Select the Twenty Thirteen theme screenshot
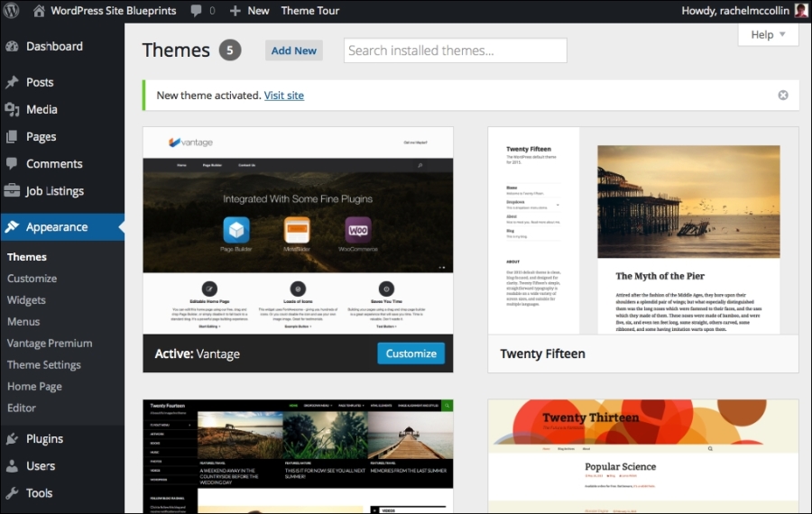Viewport: 812px width, 514px height. (643, 456)
